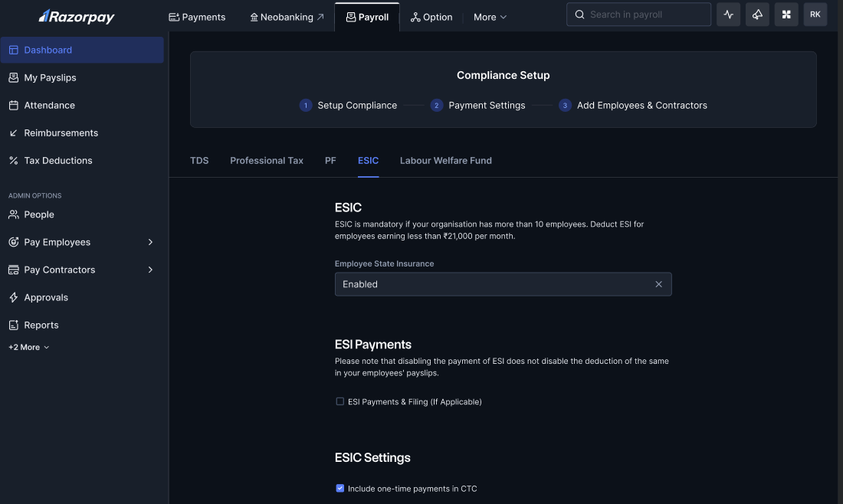Open the announcements megaphone icon

pos(757,15)
